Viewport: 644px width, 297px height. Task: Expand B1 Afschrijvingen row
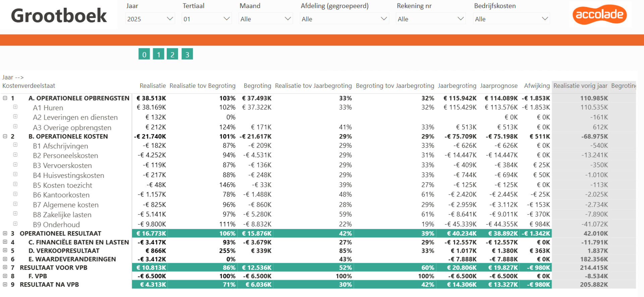[x=15, y=145]
